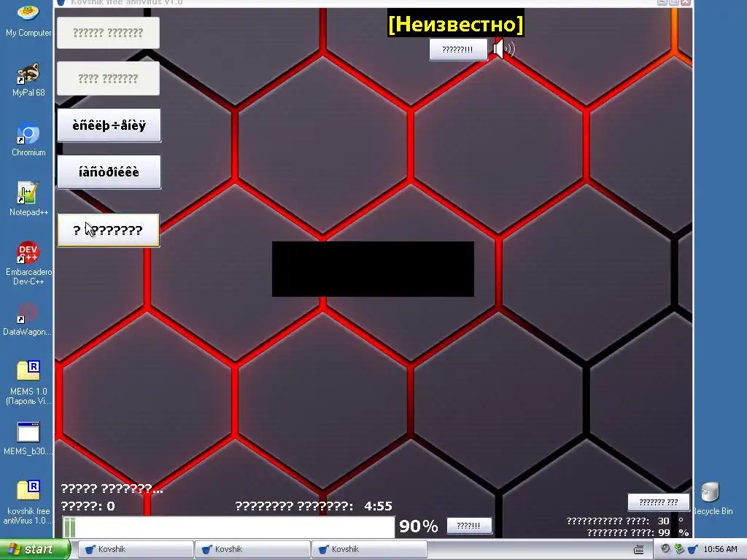Screen dimensions: 747x560
Task: Click the 90% progress percentage text
Action: 419,526
